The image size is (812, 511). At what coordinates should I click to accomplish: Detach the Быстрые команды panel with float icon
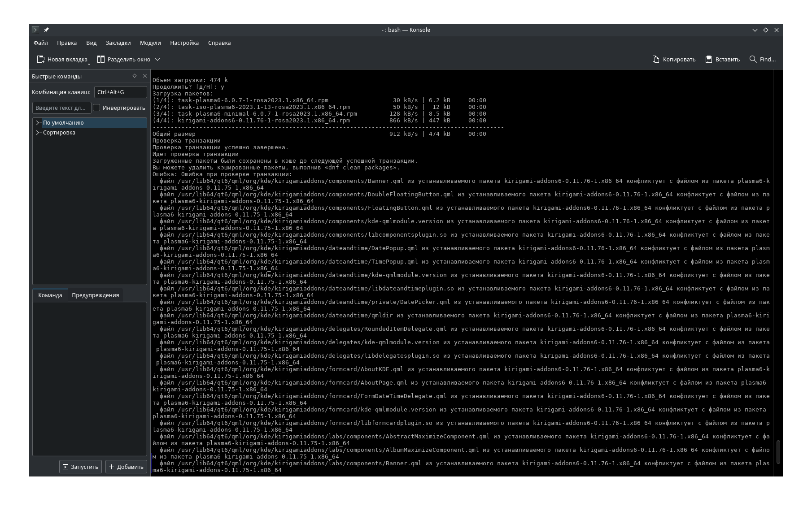pyautogui.click(x=135, y=76)
